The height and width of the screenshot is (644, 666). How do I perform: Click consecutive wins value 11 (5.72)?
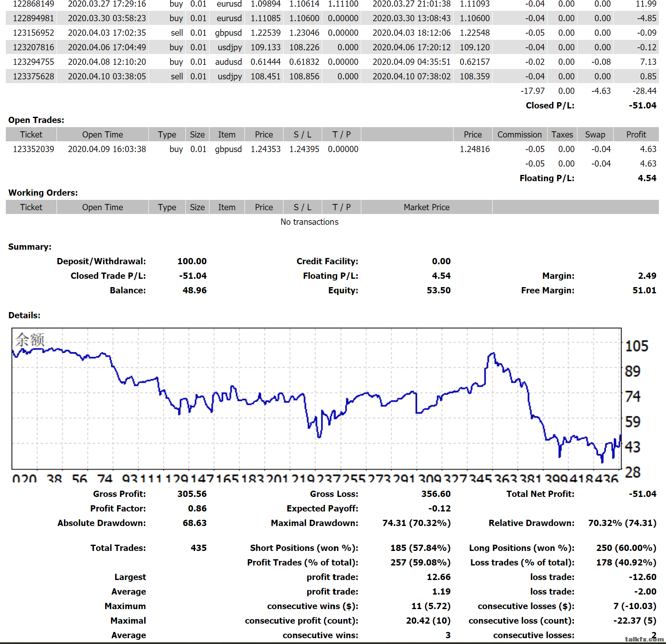431,606
